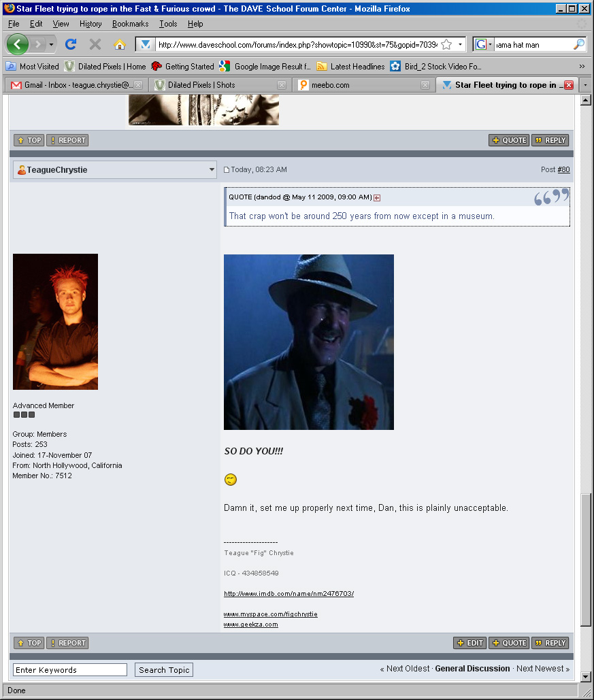Open the Google Image Result bookmark

click(x=265, y=67)
